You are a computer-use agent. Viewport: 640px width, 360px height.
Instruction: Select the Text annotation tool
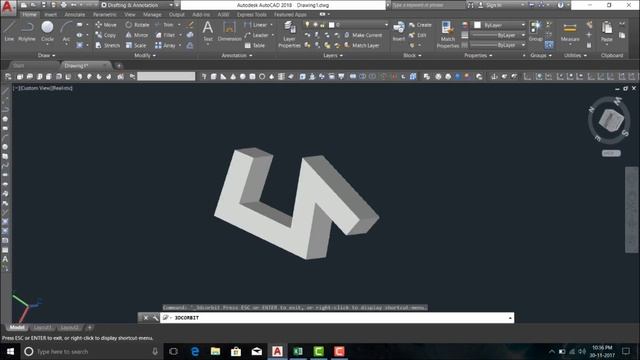pyautogui.click(x=208, y=31)
